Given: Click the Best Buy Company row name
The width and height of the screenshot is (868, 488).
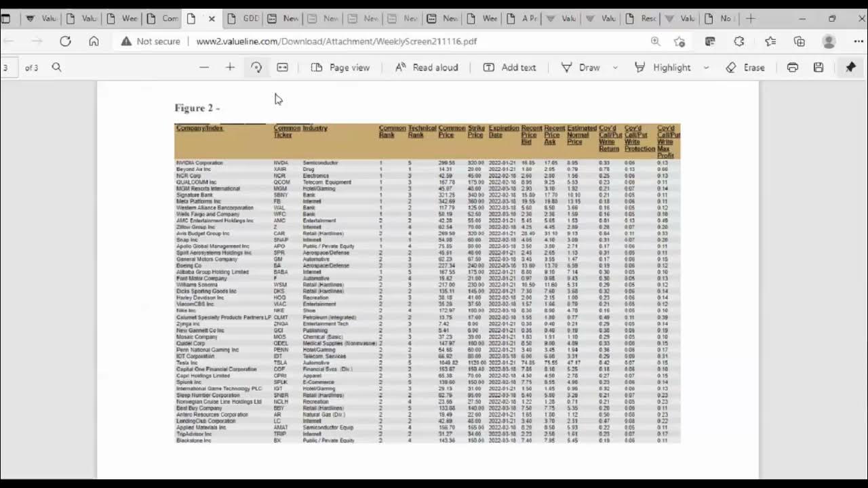Looking at the screenshot, I should tap(199, 408).
